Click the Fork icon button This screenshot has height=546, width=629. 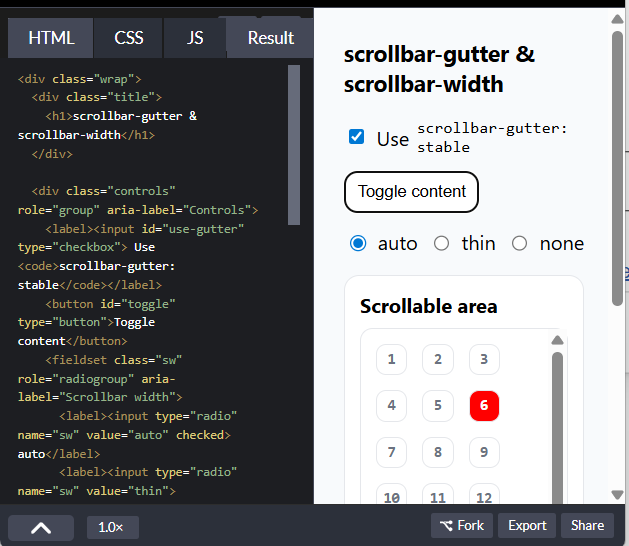[458, 526]
